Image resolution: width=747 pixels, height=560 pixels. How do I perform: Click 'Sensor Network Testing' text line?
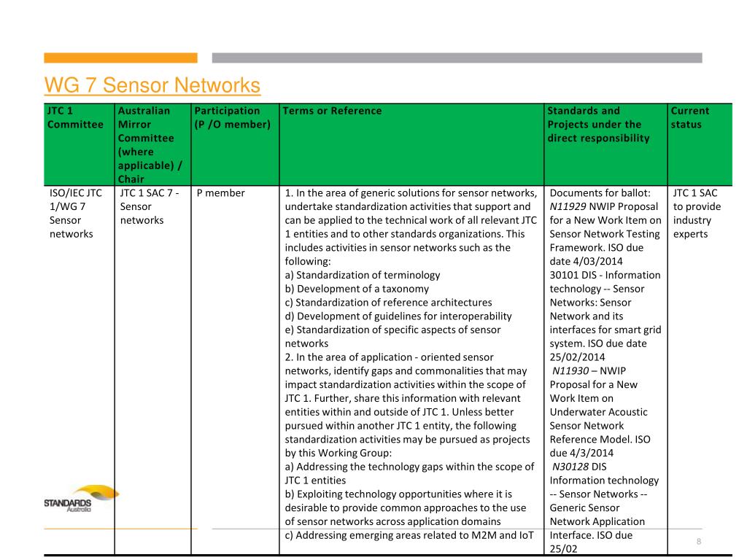605,234
